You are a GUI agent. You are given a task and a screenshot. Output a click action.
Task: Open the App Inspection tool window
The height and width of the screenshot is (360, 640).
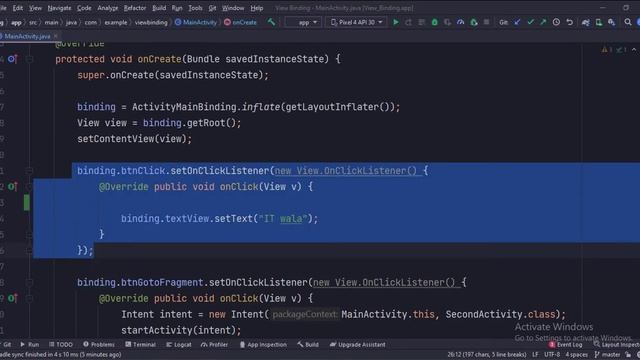(x=263, y=344)
